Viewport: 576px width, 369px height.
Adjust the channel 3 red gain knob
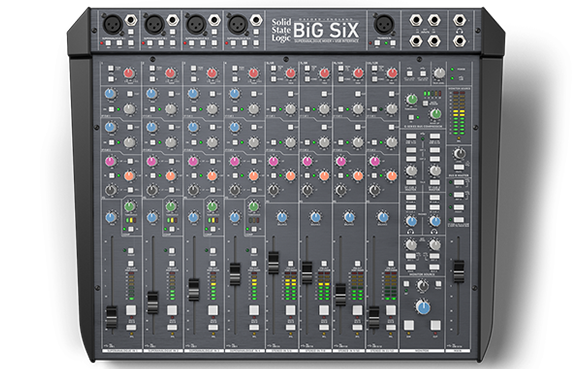[211, 73]
